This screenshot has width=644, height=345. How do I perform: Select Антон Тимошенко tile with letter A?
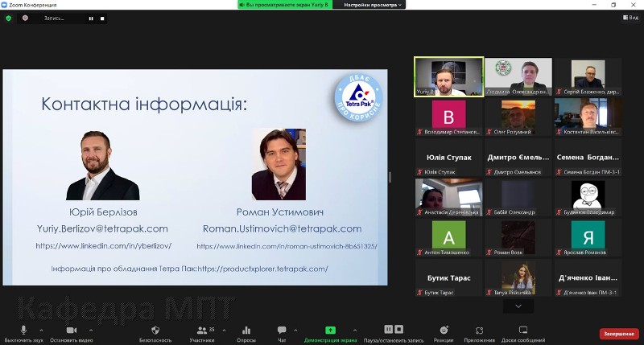click(x=448, y=237)
